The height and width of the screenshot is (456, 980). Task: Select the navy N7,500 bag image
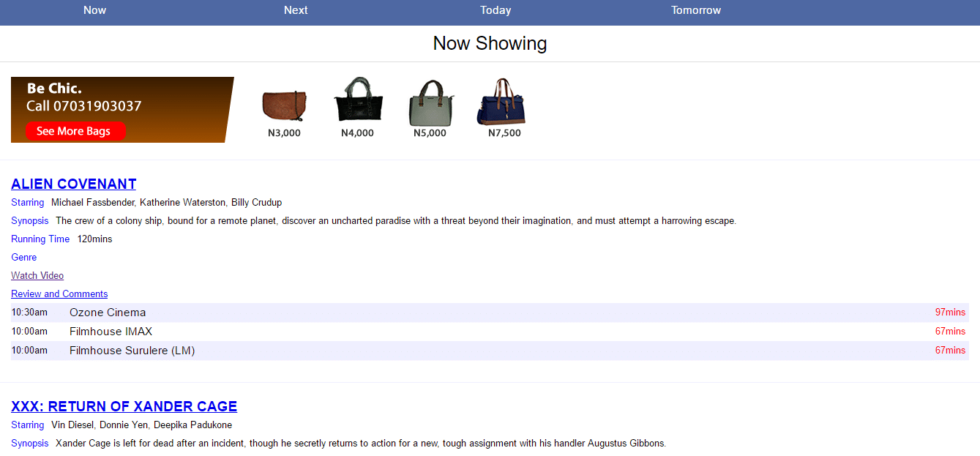click(x=501, y=102)
